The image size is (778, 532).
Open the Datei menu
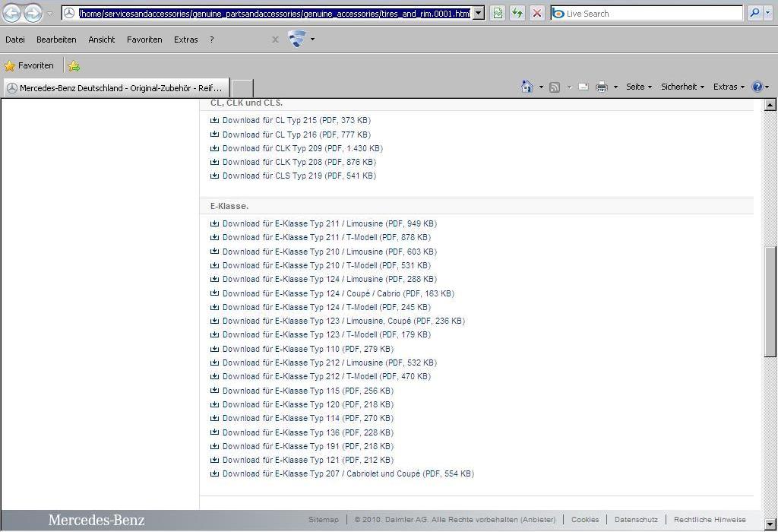point(15,40)
